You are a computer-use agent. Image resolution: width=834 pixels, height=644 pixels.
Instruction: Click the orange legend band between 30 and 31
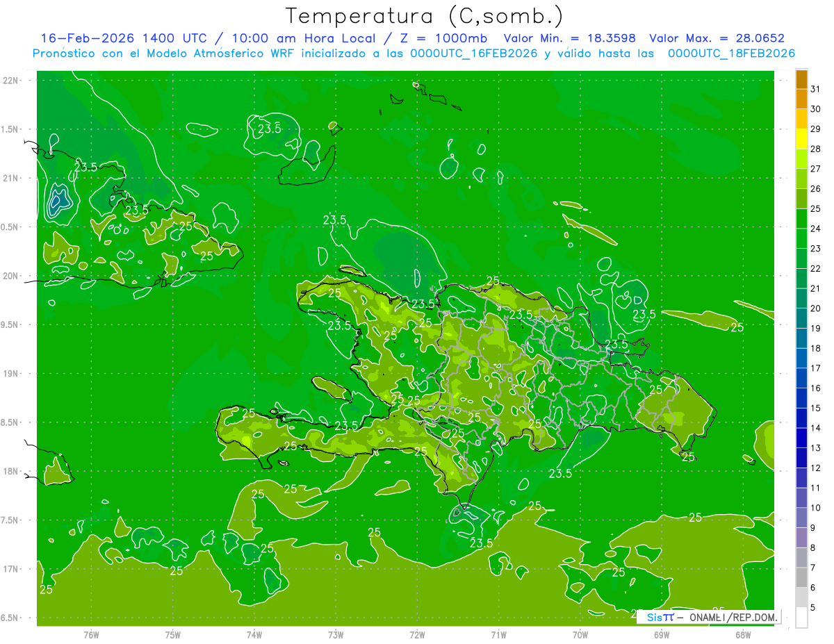[802, 99]
